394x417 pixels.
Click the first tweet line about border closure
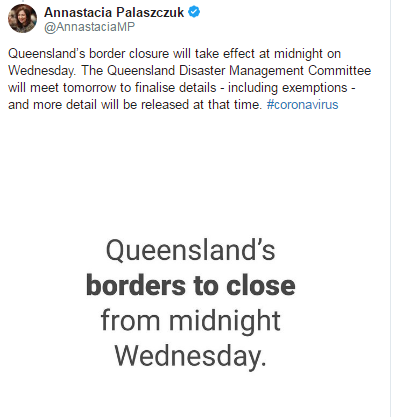point(174,54)
